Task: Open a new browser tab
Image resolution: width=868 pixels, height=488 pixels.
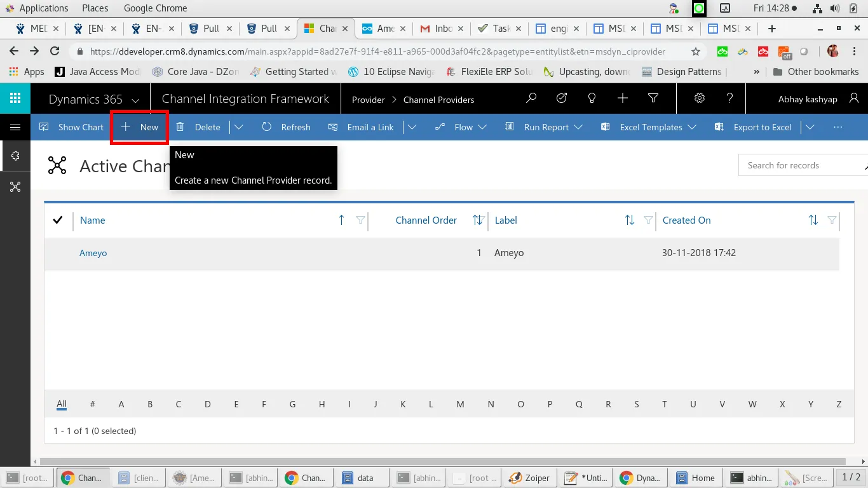Action: [772, 29]
